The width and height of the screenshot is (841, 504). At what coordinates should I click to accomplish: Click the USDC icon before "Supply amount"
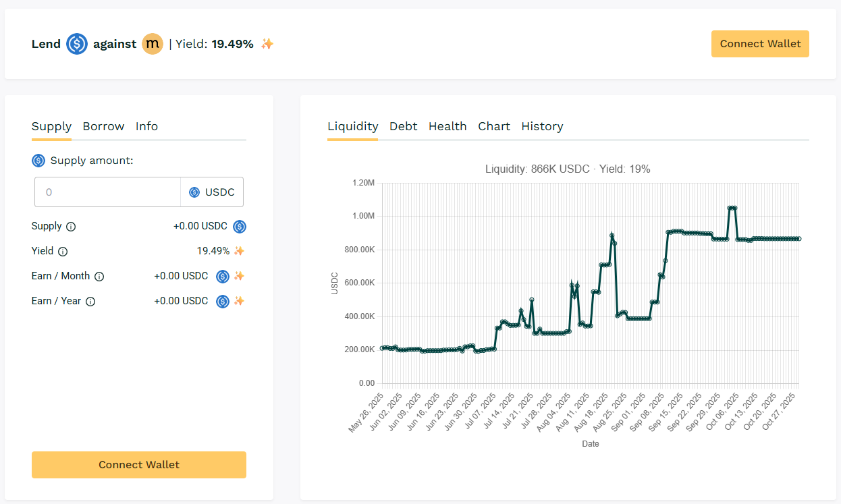(x=40, y=161)
